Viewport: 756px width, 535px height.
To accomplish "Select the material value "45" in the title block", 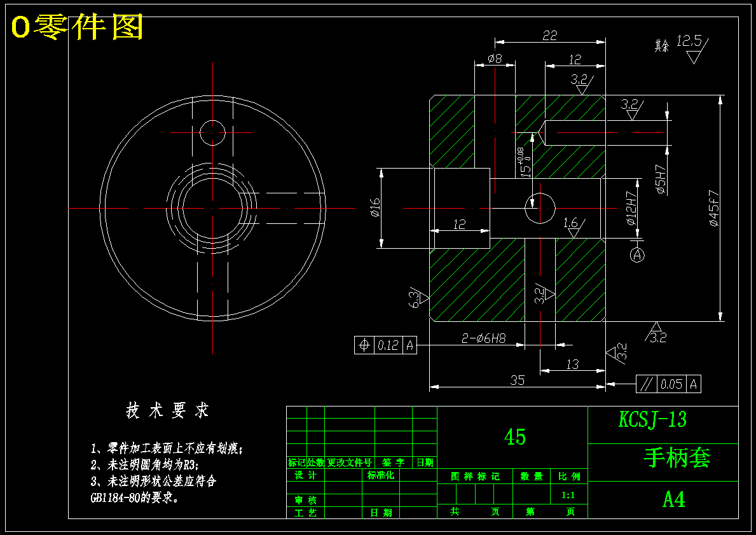I will click(x=514, y=437).
